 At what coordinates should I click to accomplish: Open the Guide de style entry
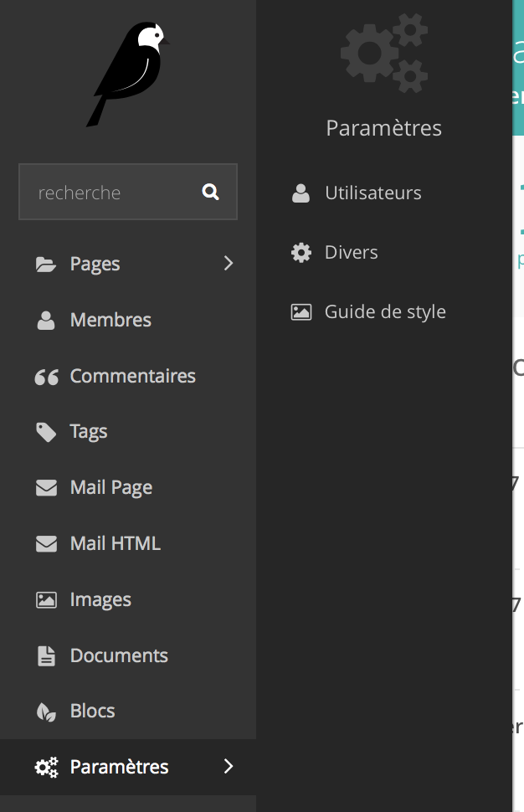tap(384, 311)
